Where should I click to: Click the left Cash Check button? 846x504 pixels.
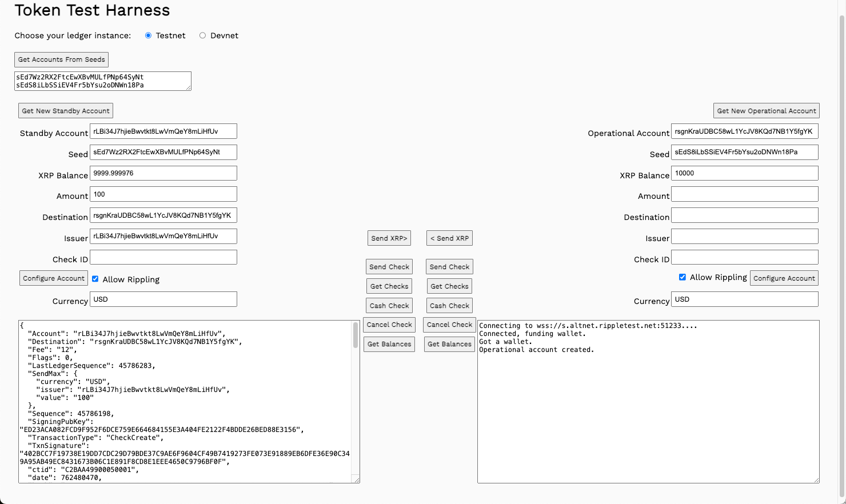389,306
